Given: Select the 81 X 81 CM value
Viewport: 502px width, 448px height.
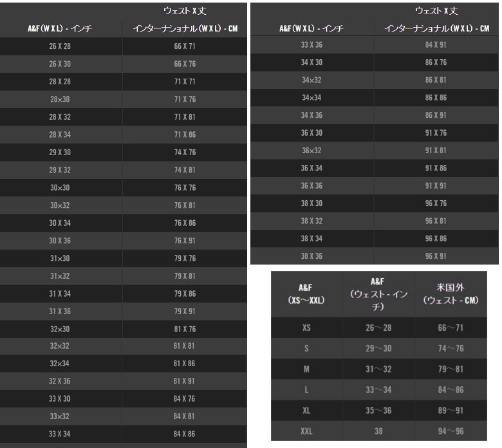Looking at the screenshot, I should pyautogui.click(x=184, y=346).
